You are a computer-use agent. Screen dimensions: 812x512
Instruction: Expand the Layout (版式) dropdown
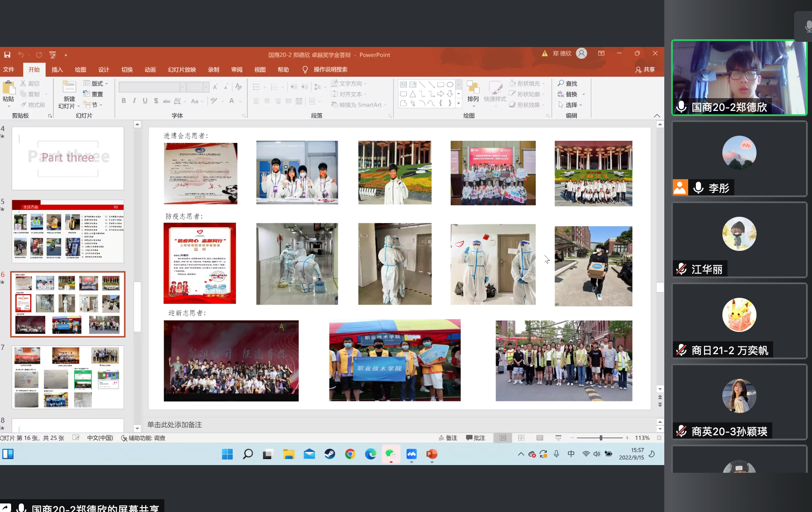point(96,84)
